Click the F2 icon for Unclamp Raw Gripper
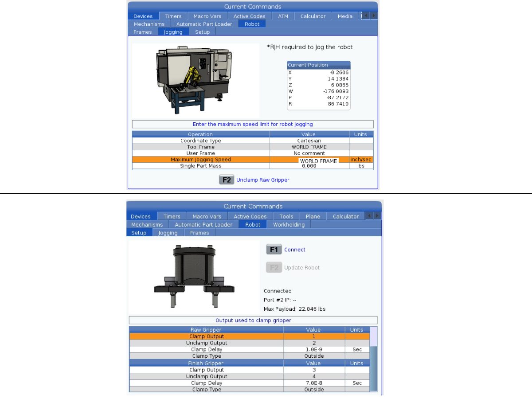The height and width of the screenshot is (399, 532). pyautogui.click(x=226, y=180)
